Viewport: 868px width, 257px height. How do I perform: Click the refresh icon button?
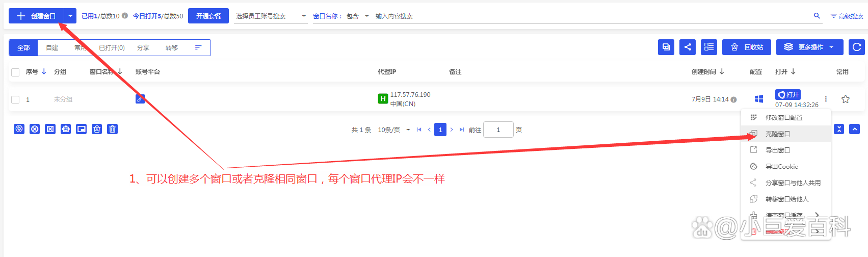pos(857,47)
